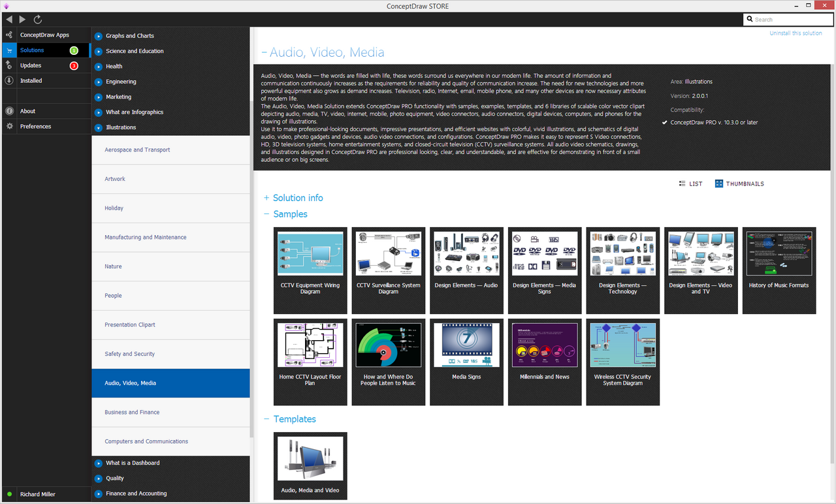Viewport: 836px width, 504px height.
Task: Click the forward navigation arrow
Action: click(23, 20)
